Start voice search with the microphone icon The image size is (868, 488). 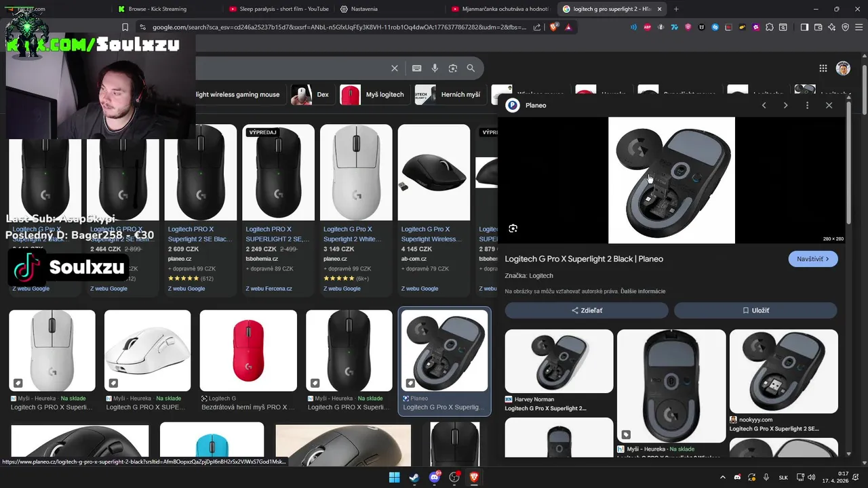coord(435,68)
